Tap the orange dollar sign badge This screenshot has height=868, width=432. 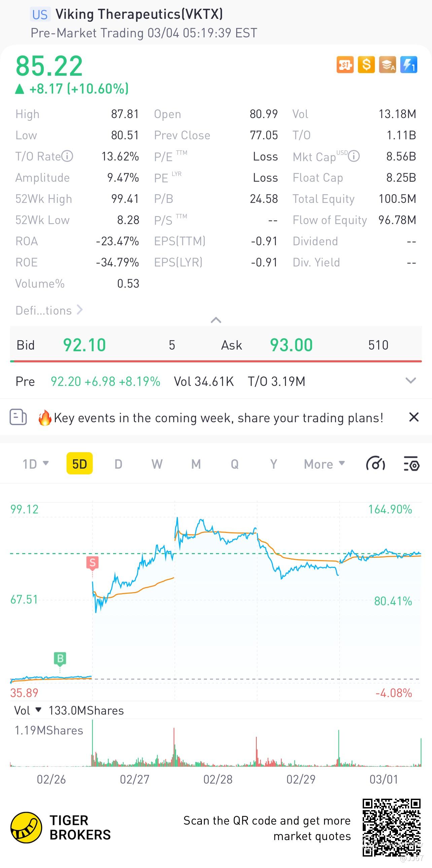366,64
